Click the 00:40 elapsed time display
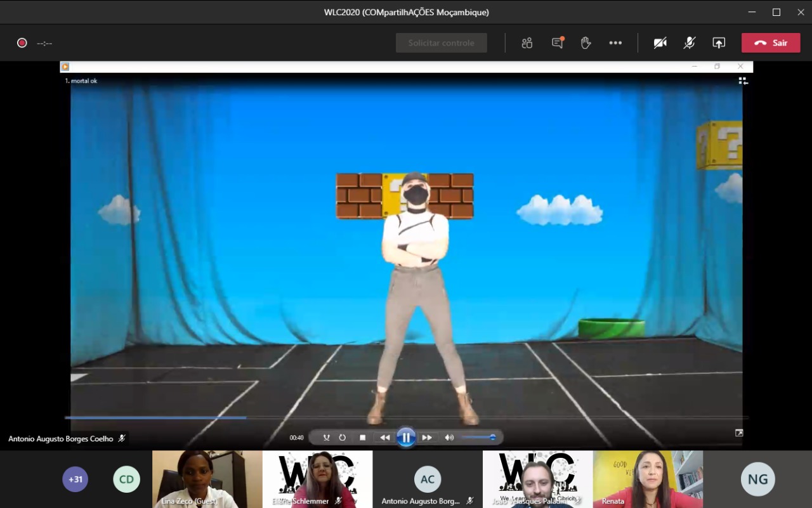812x508 pixels. coord(296,438)
